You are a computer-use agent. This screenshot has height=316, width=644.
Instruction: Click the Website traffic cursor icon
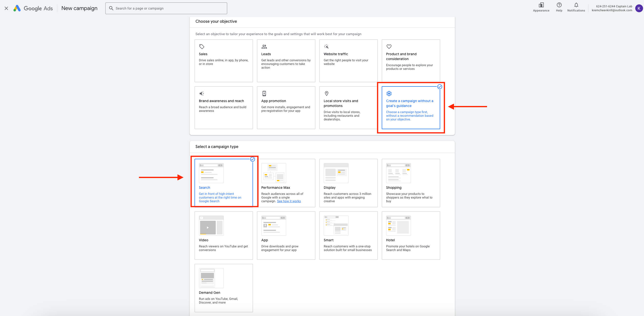click(326, 47)
